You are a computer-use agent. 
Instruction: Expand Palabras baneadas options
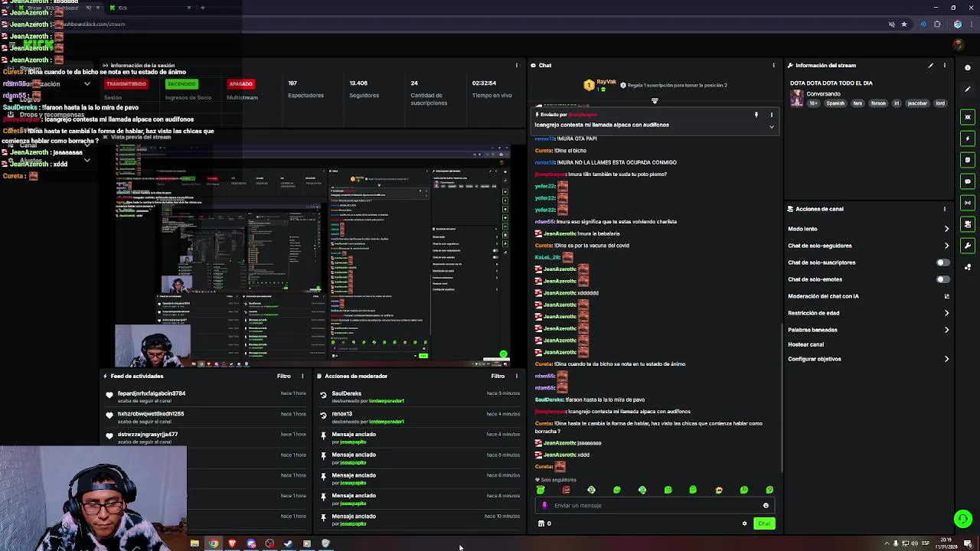(x=946, y=330)
